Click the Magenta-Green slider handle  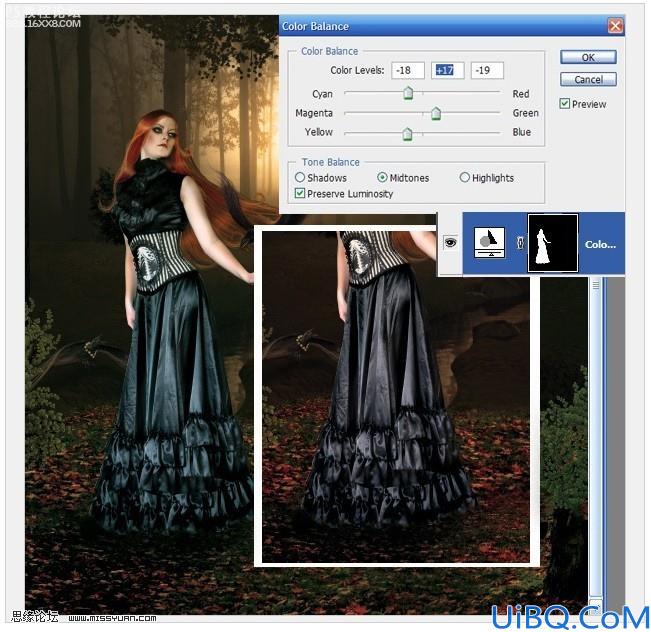[x=436, y=113]
